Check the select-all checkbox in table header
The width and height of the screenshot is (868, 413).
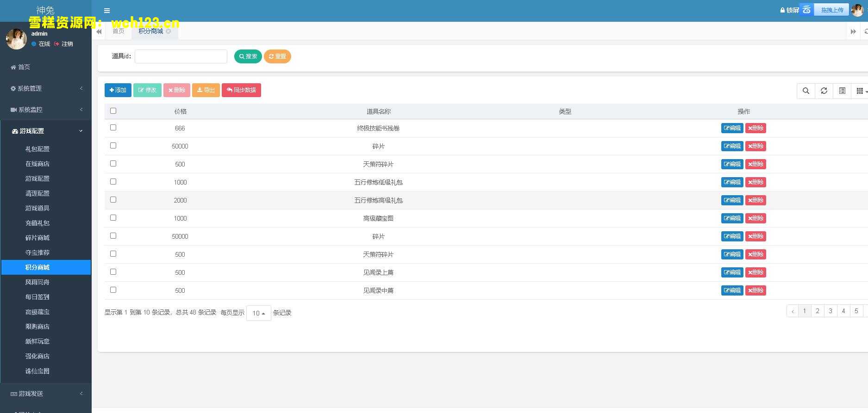click(x=113, y=111)
